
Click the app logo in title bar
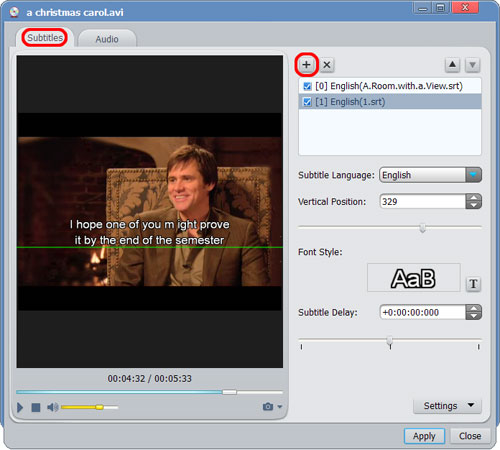(x=14, y=12)
